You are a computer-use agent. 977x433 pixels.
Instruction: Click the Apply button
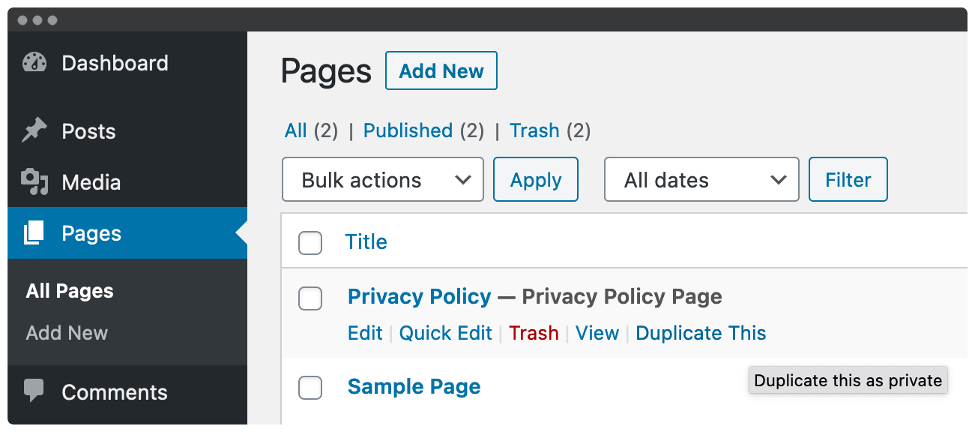point(536,179)
